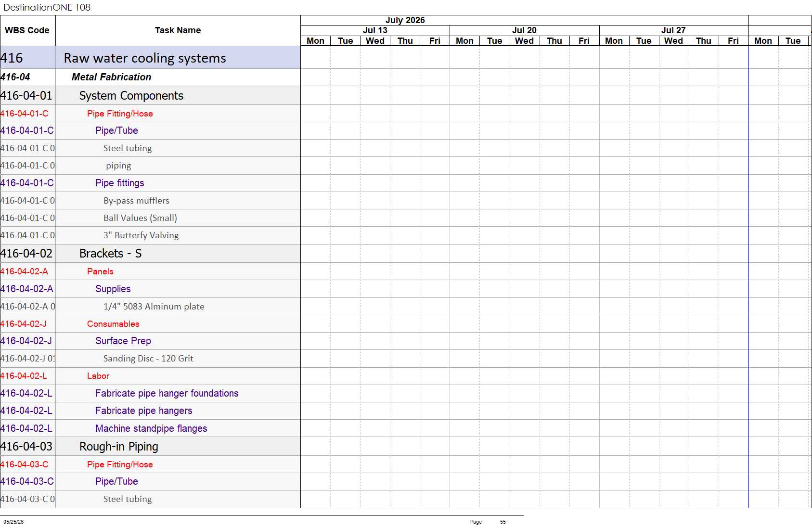The height and width of the screenshot is (528, 812).
Task: Click Wed under the Jul 27 week
Action: [x=673, y=41]
